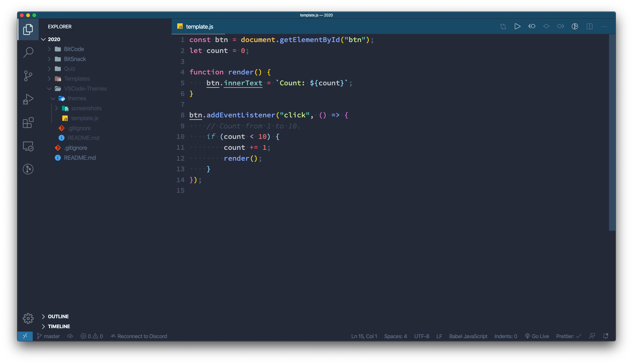This screenshot has width=633, height=364.
Task: Open the Run and Debug view
Action: (x=28, y=99)
